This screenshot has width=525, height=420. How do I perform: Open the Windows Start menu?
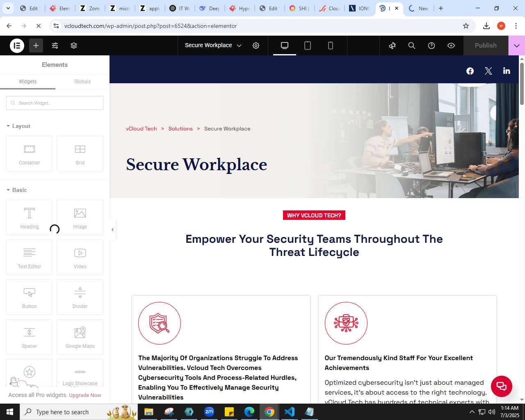10,412
